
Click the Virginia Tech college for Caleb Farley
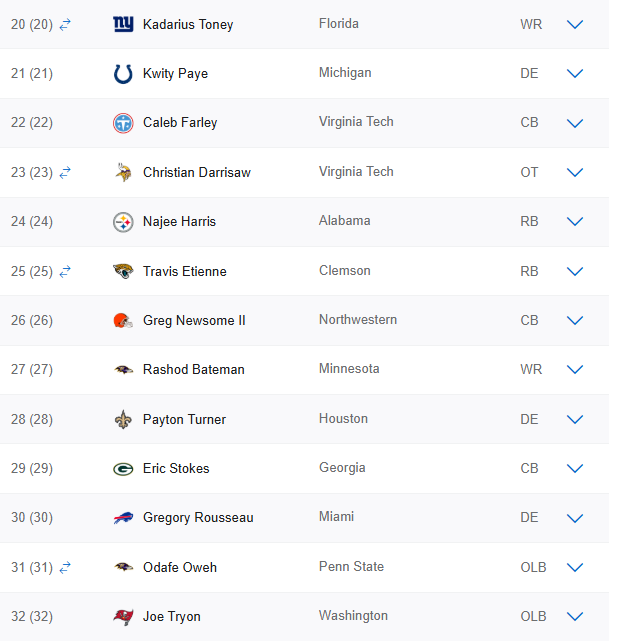356,122
